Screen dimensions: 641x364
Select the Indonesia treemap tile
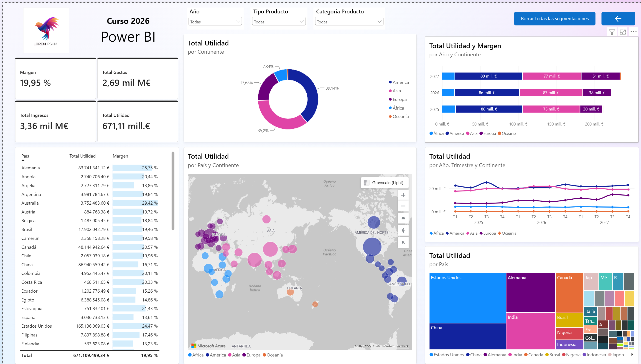570,344
